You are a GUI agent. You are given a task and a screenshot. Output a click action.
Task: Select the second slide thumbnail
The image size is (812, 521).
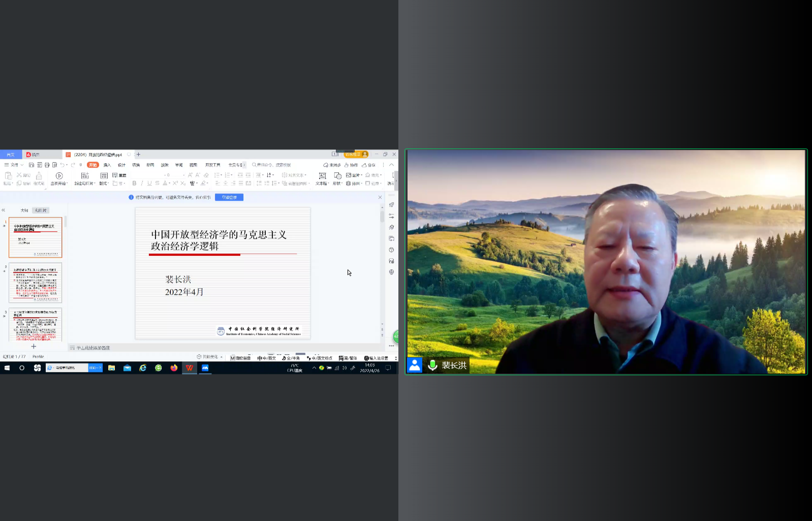(x=36, y=283)
